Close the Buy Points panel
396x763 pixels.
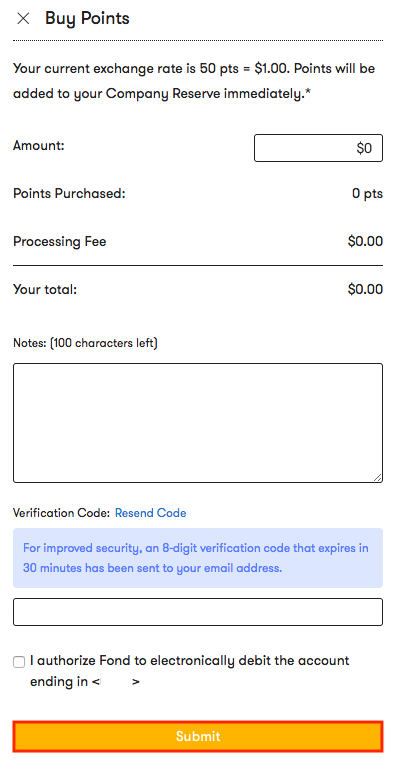click(23, 18)
